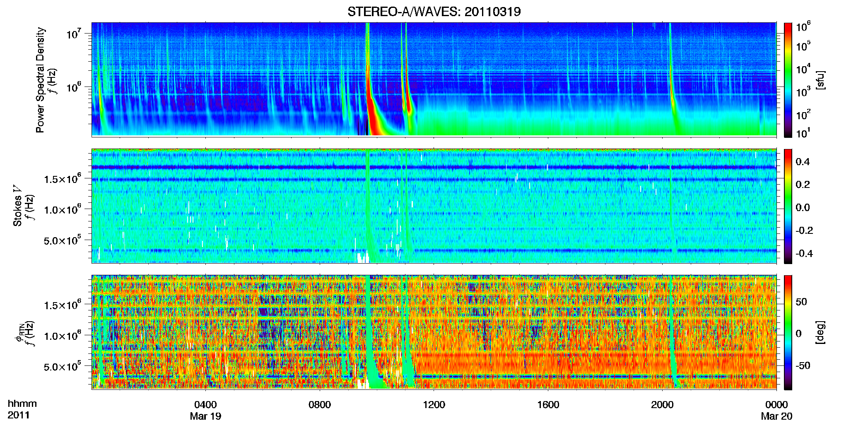Click the [deg] unit label
The width and height of the screenshot is (868, 447).
(820, 332)
